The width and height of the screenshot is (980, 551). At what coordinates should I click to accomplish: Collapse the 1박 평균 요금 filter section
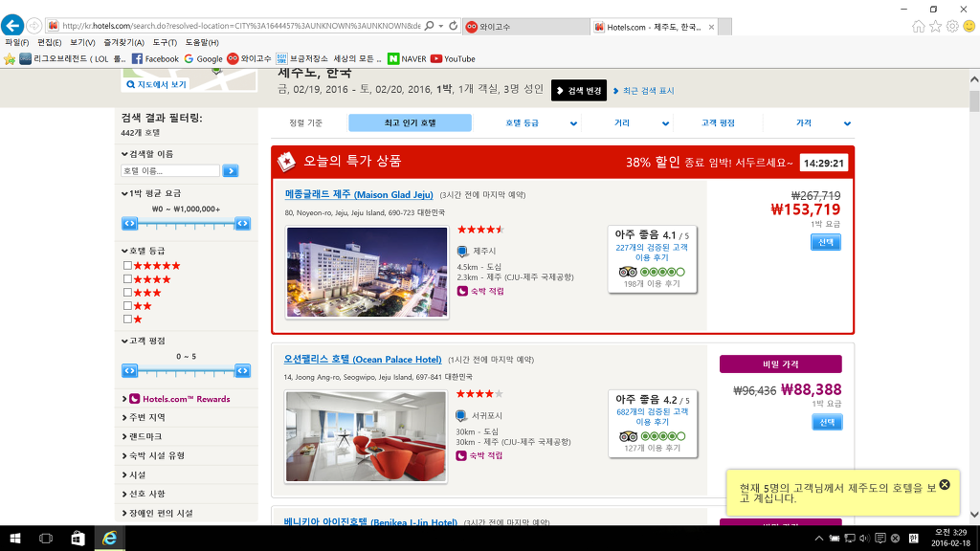pos(151,193)
